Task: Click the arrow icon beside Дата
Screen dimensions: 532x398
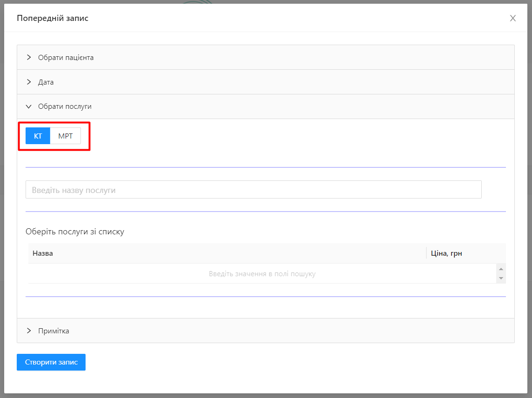Action: 29,82
